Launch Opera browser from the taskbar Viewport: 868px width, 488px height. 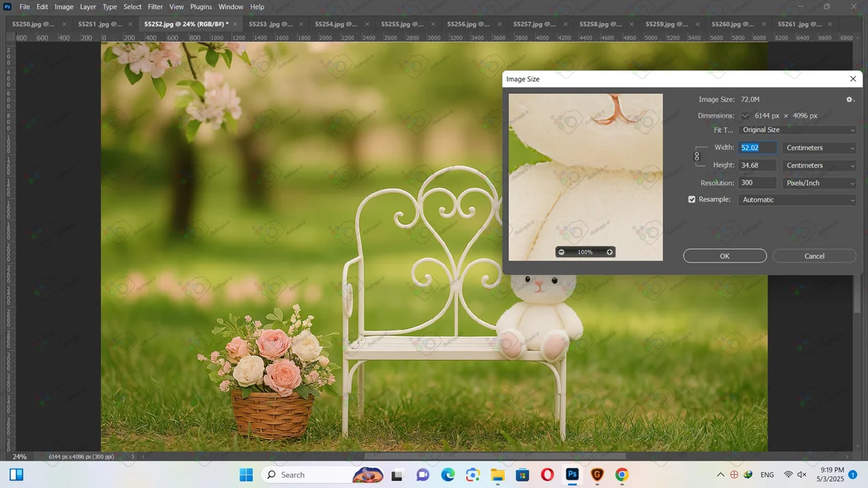click(547, 474)
